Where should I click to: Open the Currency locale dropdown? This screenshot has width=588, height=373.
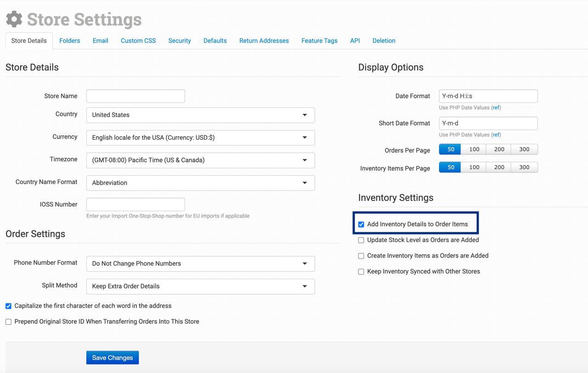(200, 138)
